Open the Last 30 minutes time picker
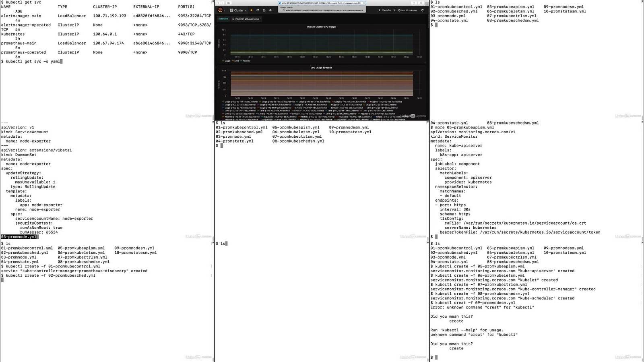Screen dimensions: 644x362 pyautogui.click(x=408, y=10)
